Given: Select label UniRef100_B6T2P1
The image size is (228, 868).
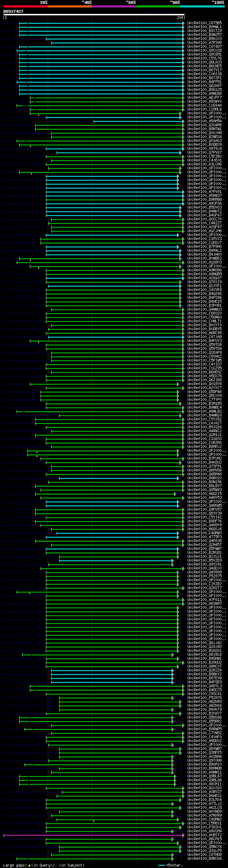Looking at the screenshot, I should pos(204,78).
